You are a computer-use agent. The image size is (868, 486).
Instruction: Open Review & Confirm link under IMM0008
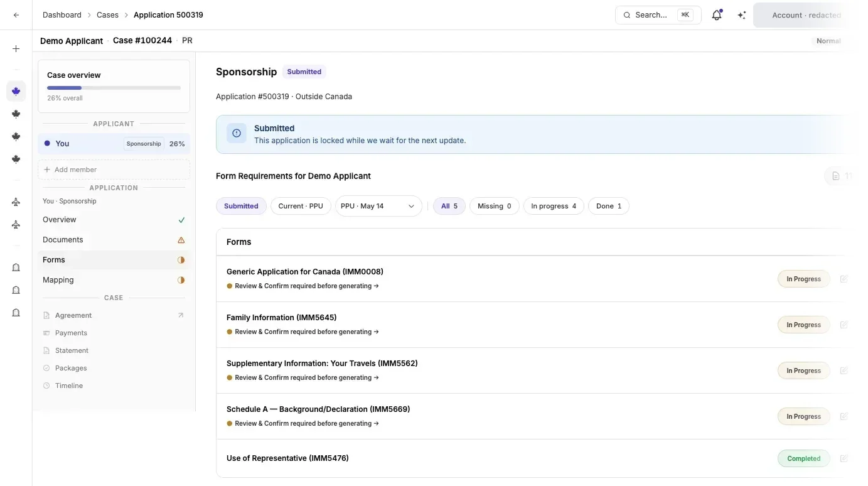(x=306, y=286)
